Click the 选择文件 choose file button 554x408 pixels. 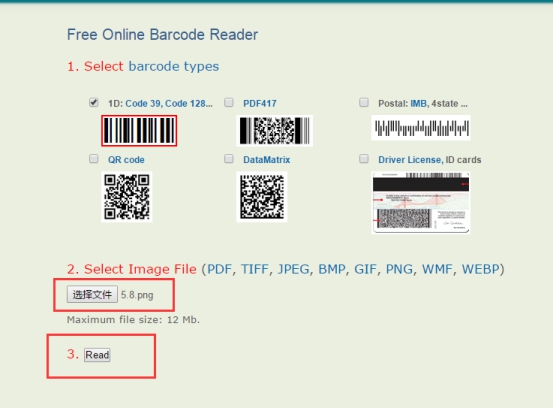click(92, 294)
